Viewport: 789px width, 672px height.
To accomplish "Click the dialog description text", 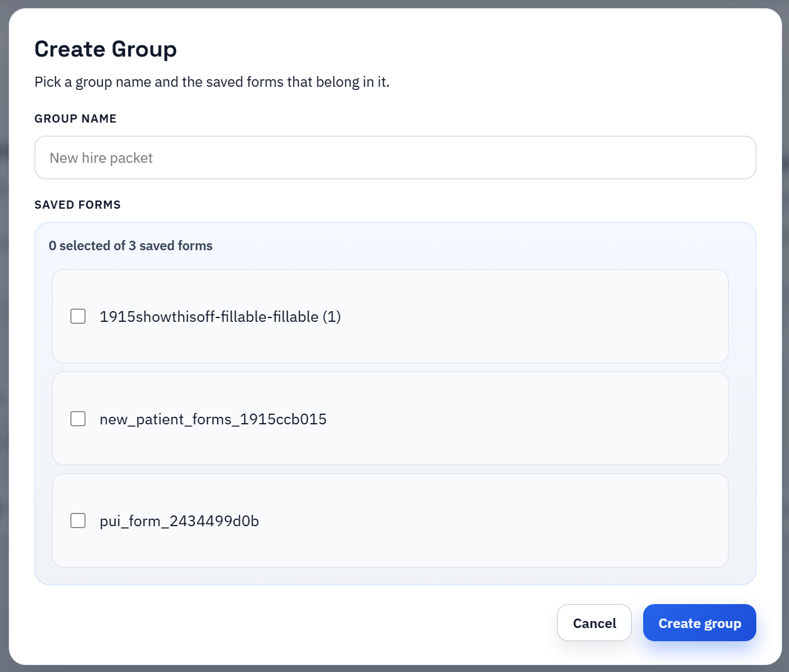I will coord(212,82).
